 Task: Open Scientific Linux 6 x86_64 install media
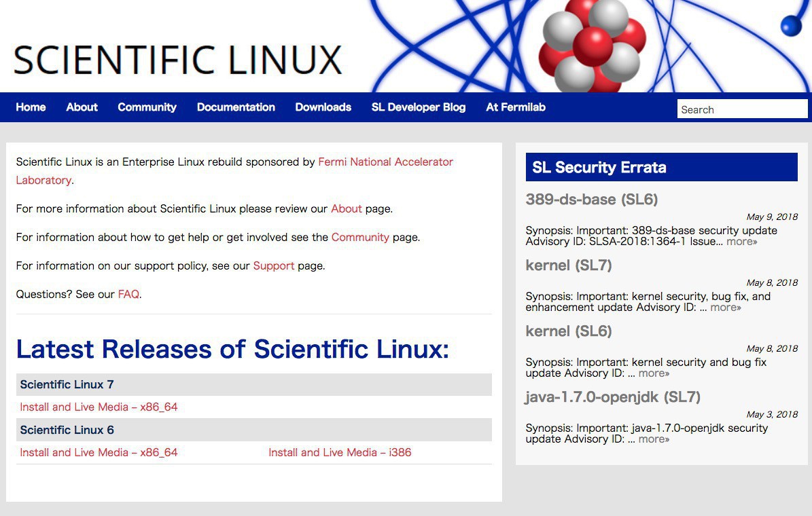(x=99, y=452)
